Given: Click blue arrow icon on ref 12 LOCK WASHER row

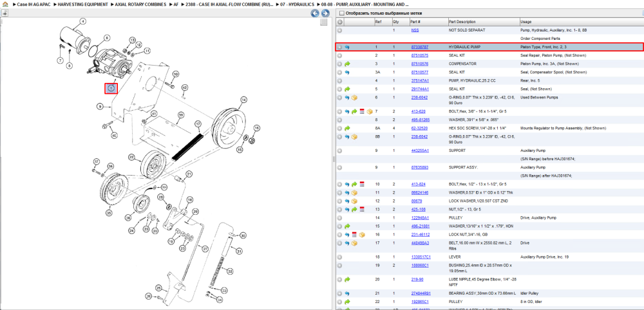Looking at the screenshot, I should point(347,201).
